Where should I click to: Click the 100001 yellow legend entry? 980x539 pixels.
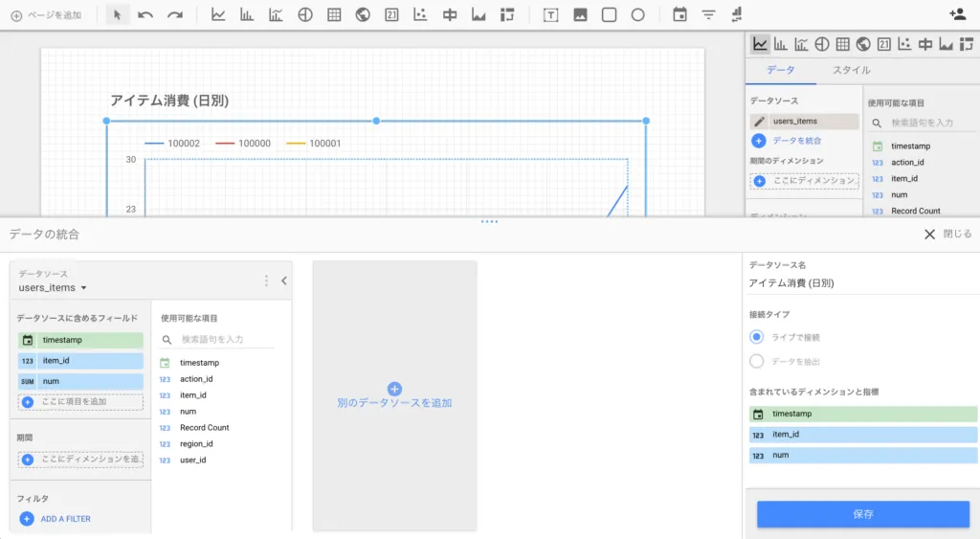coord(314,144)
